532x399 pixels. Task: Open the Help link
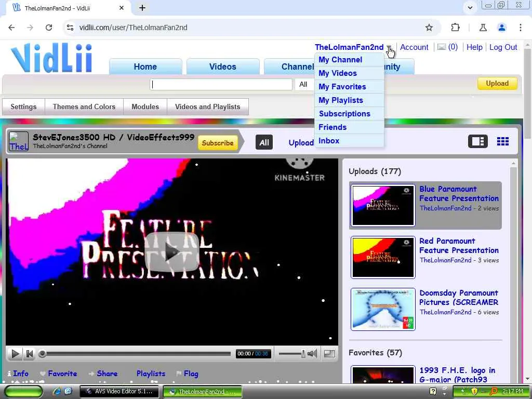(474, 47)
